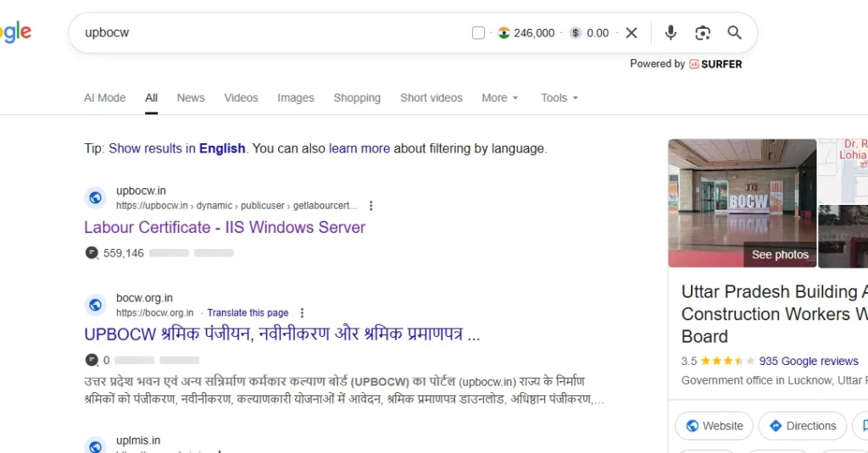
Task: Click the magnifier search button
Action: (x=735, y=33)
